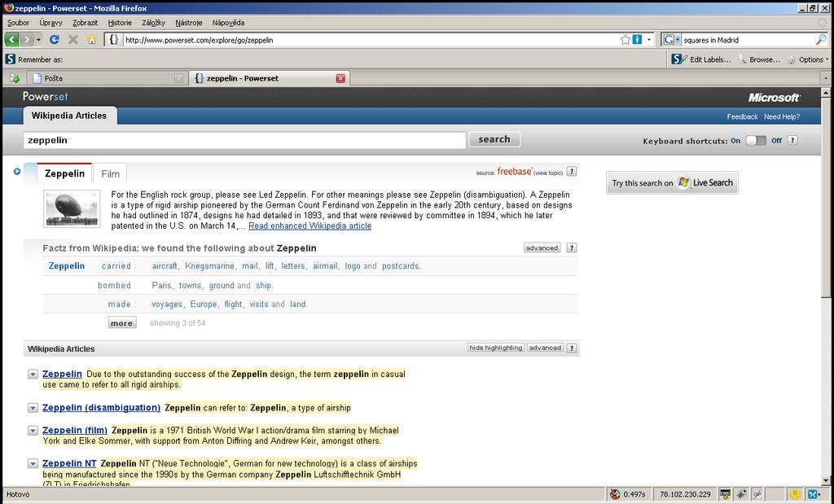The width and height of the screenshot is (834, 504).
Task: Open the Záložky menu
Action: tap(154, 23)
